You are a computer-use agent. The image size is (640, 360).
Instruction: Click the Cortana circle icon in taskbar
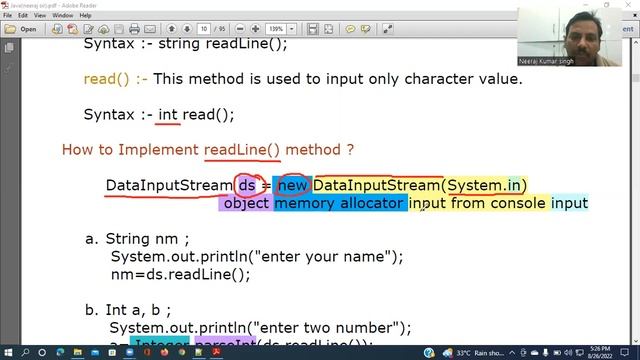[x=42, y=352]
